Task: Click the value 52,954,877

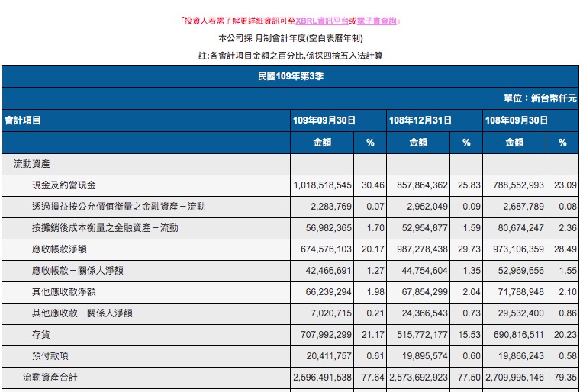Action: (x=424, y=228)
